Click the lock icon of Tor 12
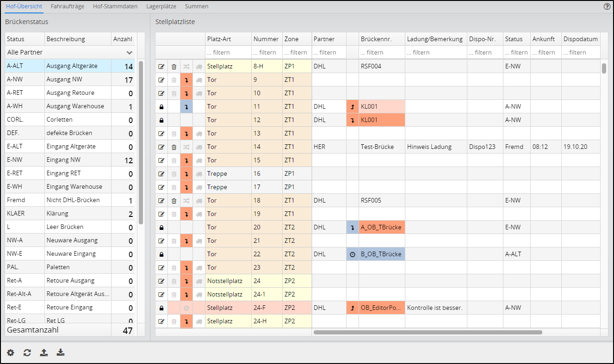This screenshot has height=364, width=614. [x=161, y=120]
